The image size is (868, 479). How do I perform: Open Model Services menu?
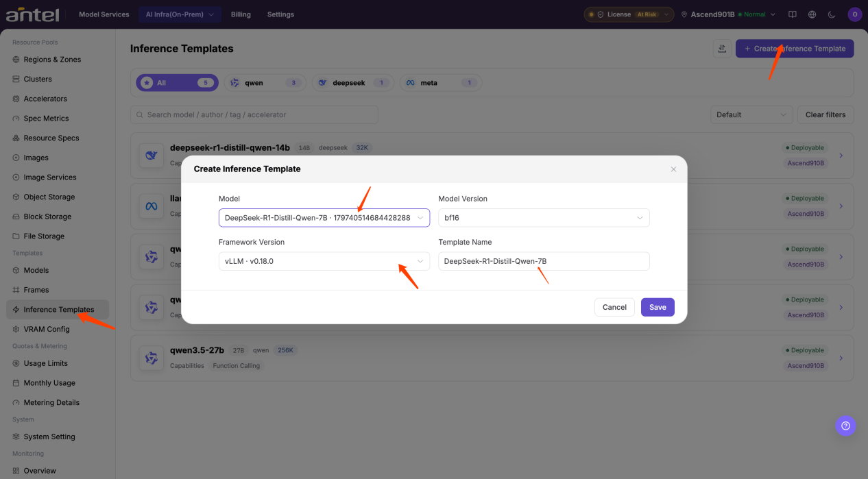click(104, 14)
